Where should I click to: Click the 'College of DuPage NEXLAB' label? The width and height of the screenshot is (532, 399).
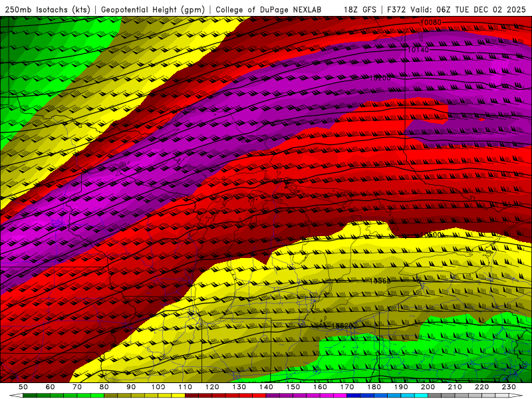click(269, 10)
